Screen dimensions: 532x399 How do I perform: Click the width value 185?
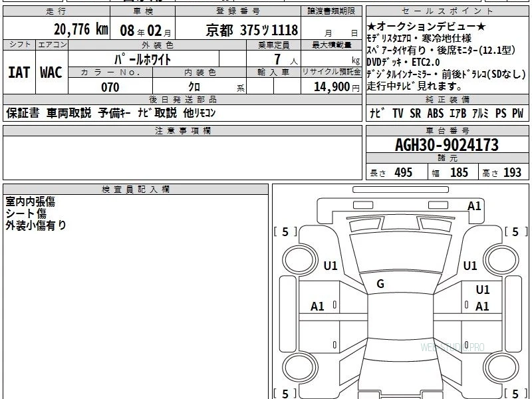point(459,173)
